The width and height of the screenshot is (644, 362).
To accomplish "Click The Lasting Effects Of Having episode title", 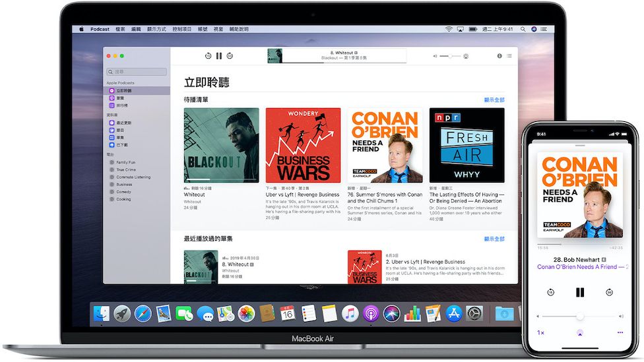I will coord(467,198).
